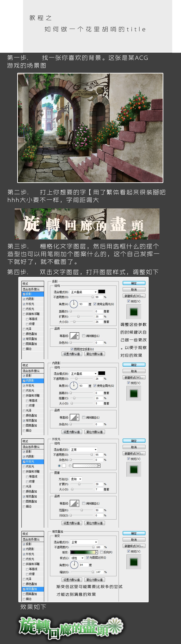Click the angle dial in 渐变叠加 settings
This screenshot has width=181, height=644.
(74, 565)
